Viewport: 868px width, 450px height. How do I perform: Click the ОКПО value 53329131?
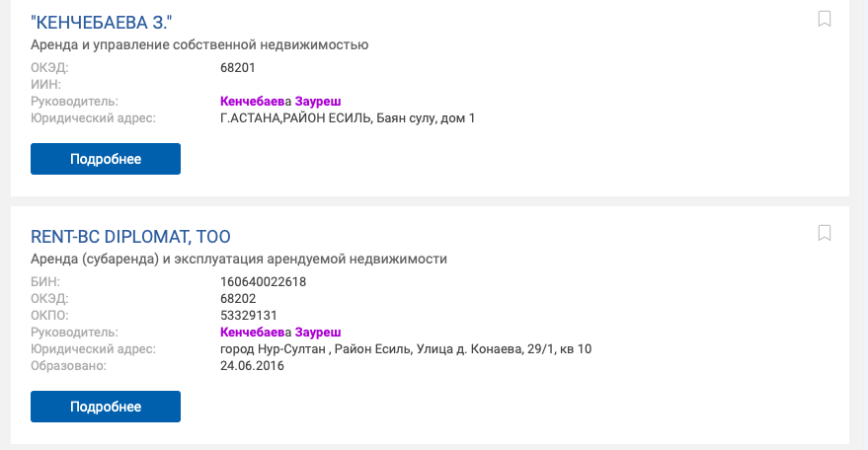[249, 315]
